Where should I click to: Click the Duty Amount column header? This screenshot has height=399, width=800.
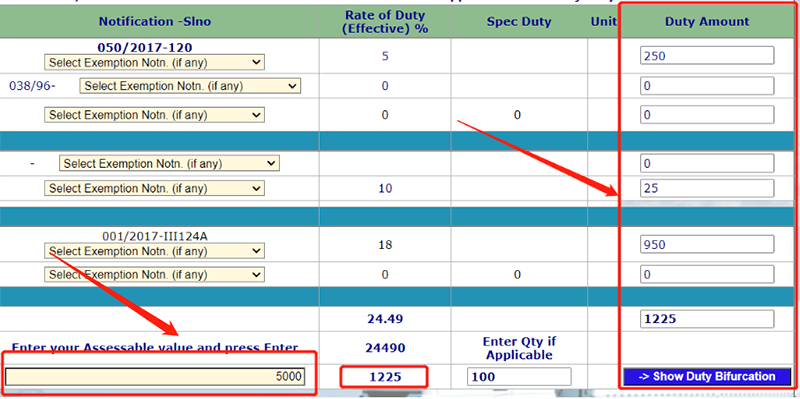click(x=707, y=21)
